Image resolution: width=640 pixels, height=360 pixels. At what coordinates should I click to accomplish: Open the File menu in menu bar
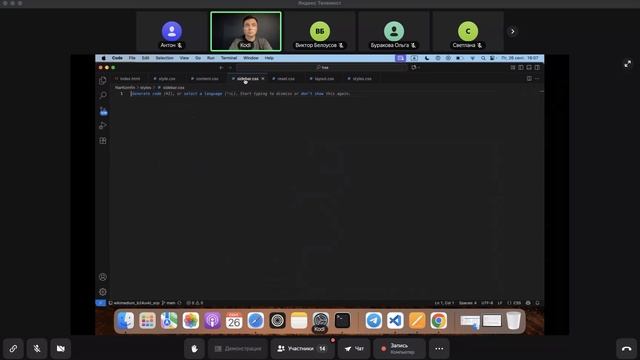(x=132, y=58)
